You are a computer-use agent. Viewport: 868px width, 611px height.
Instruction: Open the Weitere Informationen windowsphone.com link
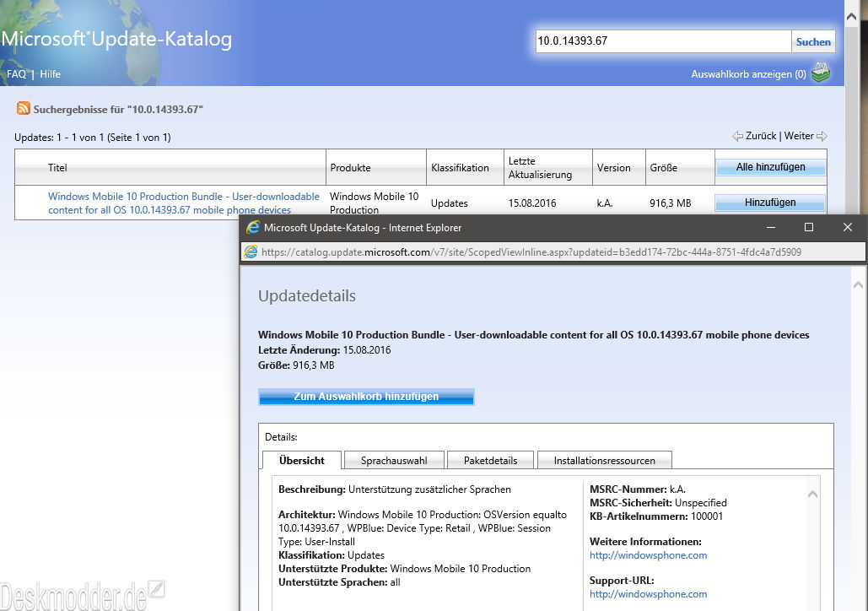click(648, 555)
